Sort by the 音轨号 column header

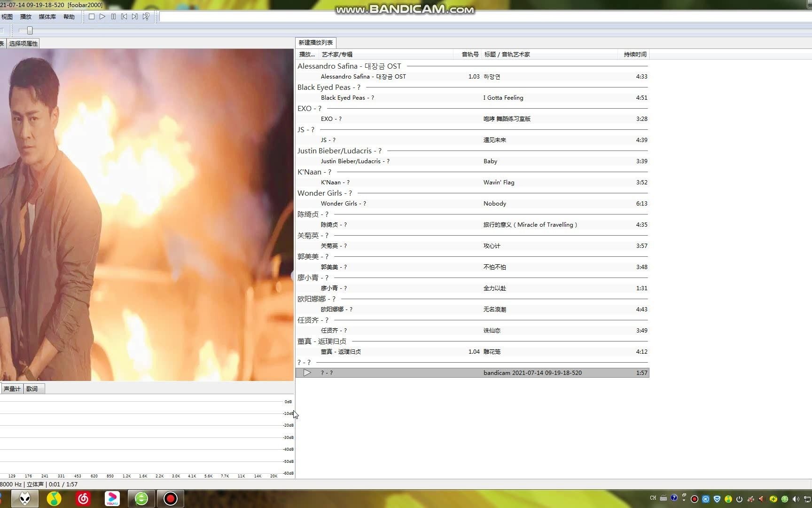tap(468, 55)
